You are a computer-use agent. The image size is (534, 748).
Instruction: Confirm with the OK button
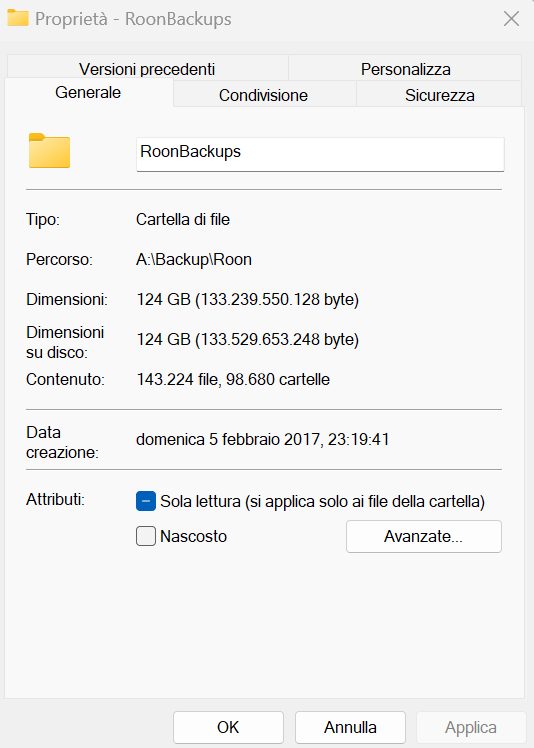tap(228, 727)
